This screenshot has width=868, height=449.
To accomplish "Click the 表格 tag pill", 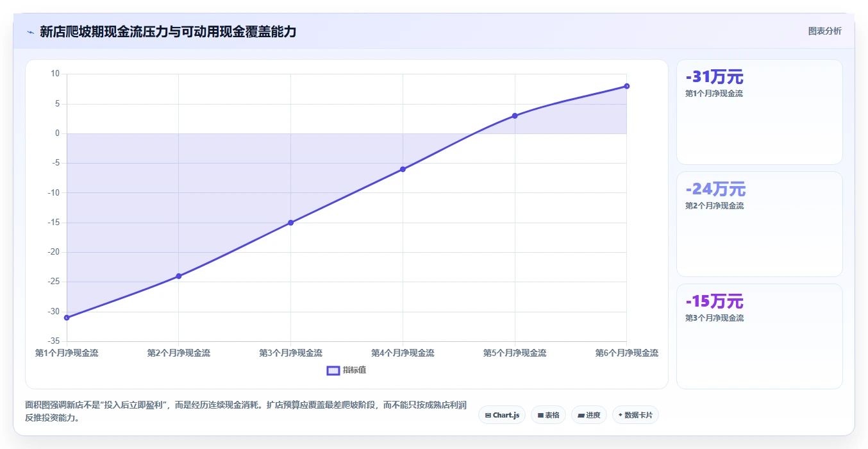I will click(x=548, y=415).
